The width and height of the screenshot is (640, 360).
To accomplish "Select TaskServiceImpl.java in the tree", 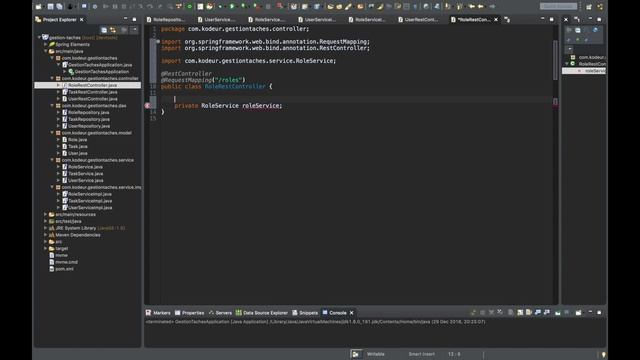I will [x=89, y=201].
